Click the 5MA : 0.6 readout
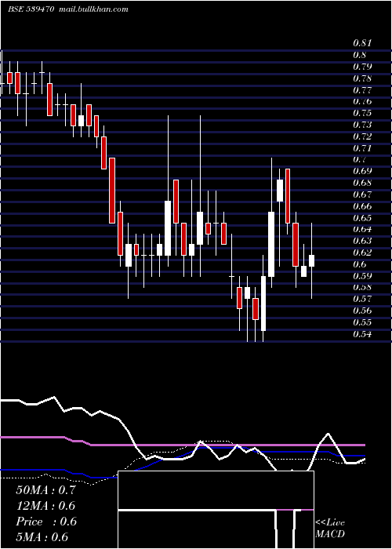Image resolution: width=392 pixels, height=549 pixels. (42, 537)
